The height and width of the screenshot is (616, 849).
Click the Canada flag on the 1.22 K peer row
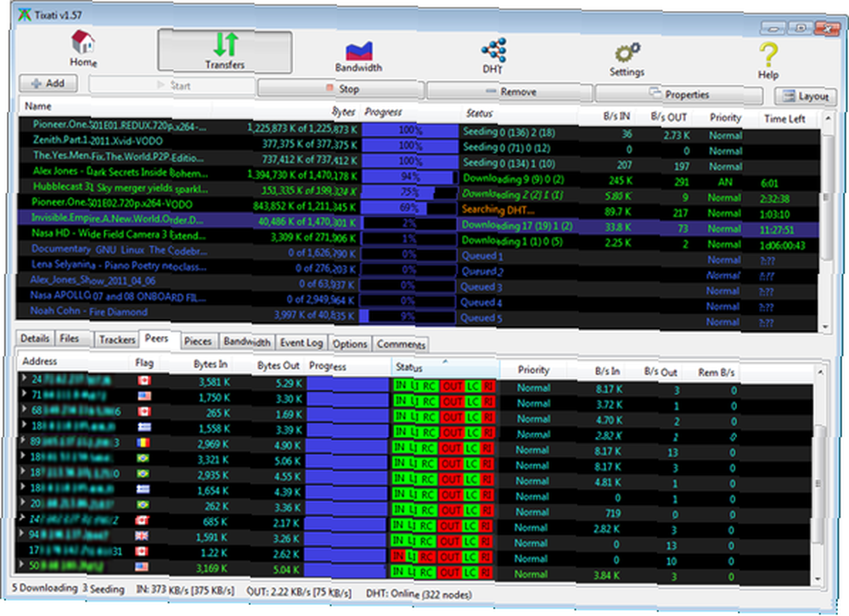[x=142, y=551]
